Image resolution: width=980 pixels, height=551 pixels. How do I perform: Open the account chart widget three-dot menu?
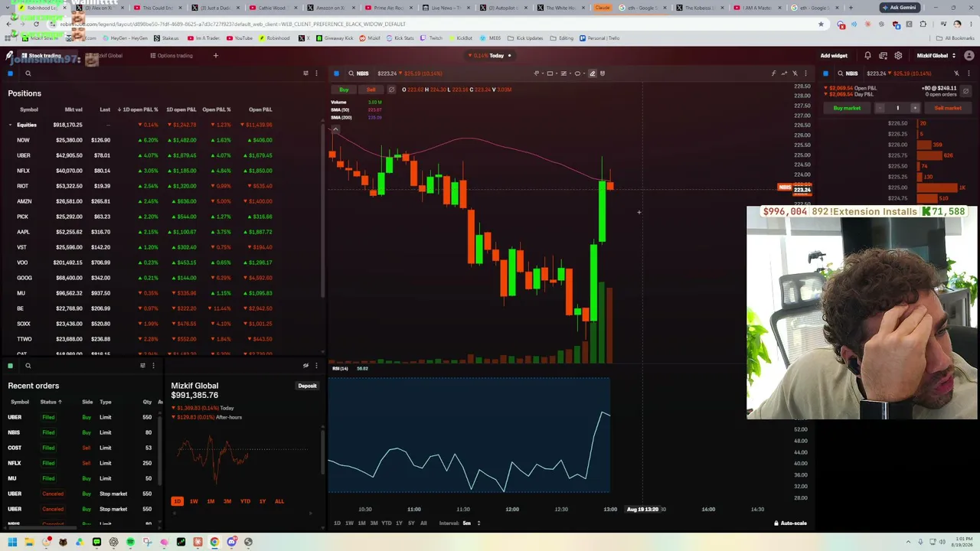[316, 366]
